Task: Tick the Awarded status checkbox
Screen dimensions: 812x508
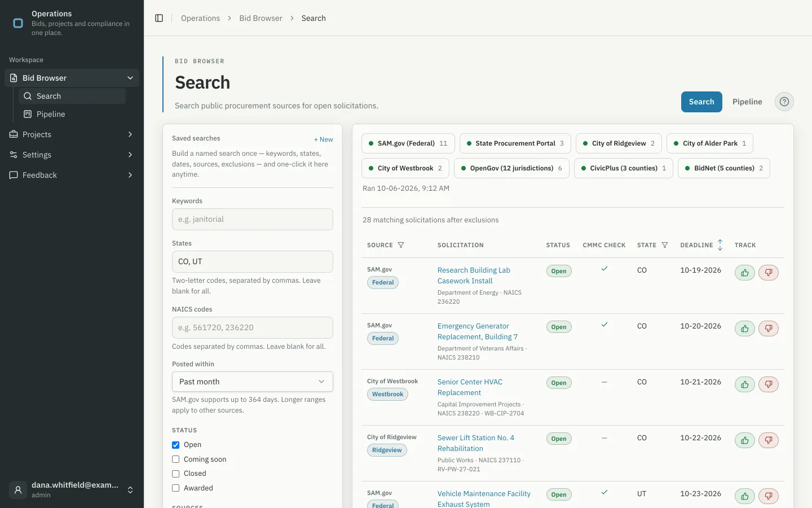Action: tap(176, 488)
